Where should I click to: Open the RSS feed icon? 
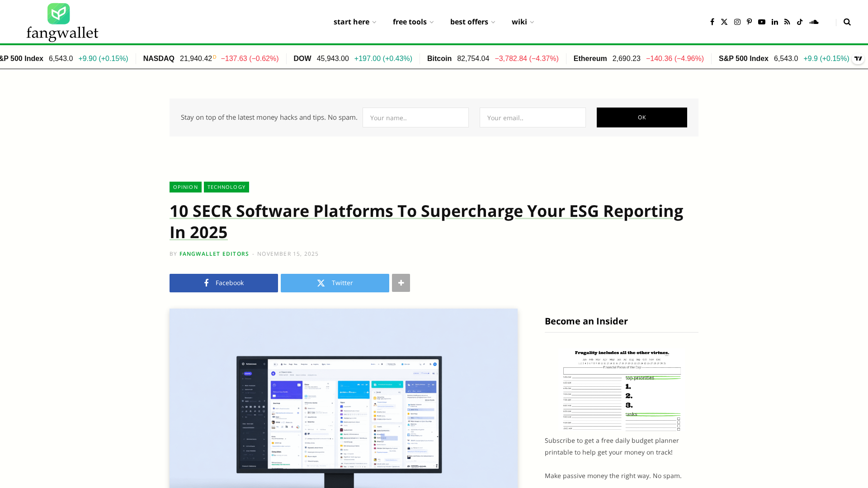(x=787, y=22)
